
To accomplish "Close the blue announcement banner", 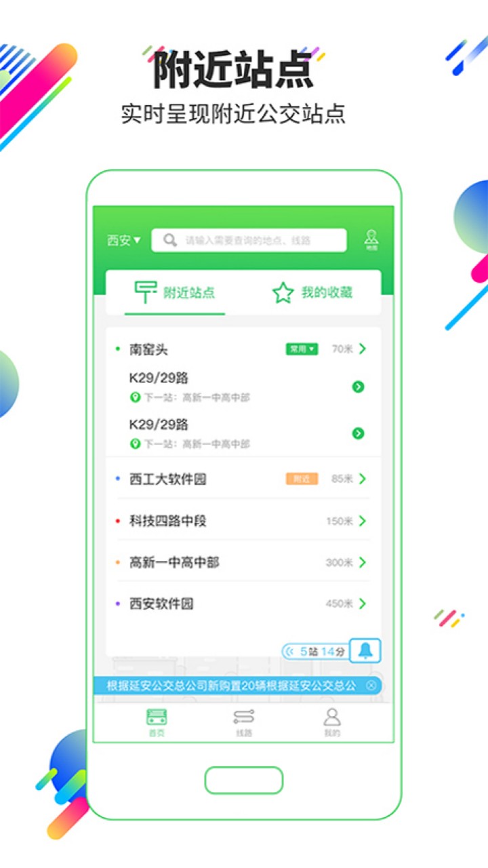I will [x=371, y=686].
